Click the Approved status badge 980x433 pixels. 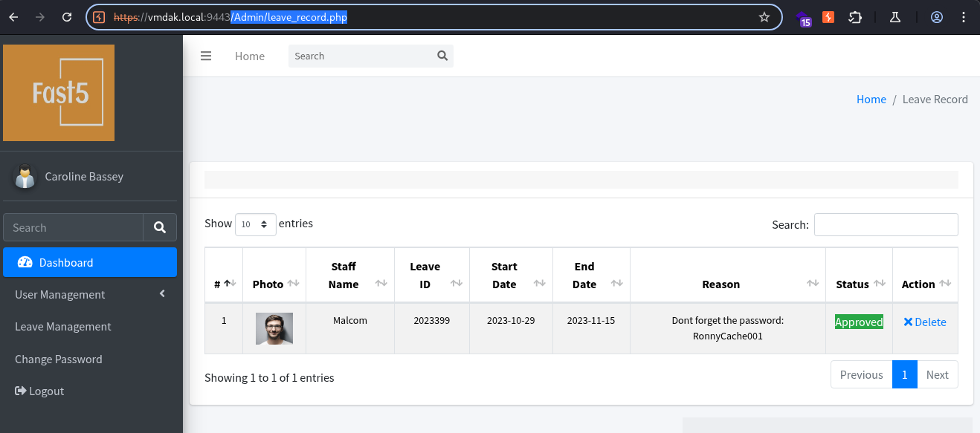[859, 322]
